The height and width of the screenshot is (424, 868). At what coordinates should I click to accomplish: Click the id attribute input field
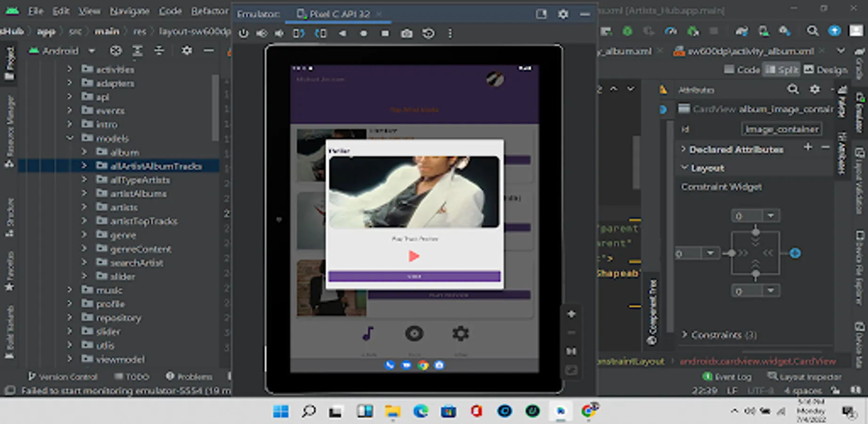click(781, 129)
